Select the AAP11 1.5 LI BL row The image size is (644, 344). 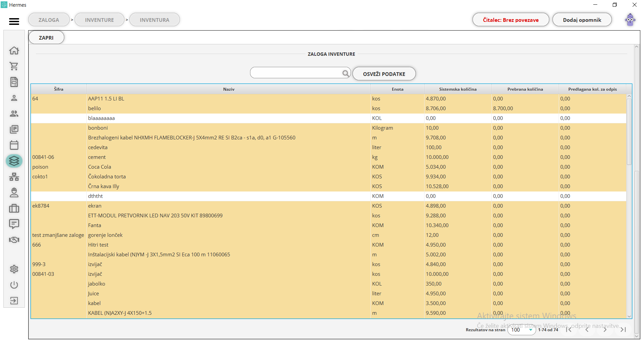click(x=329, y=99)
